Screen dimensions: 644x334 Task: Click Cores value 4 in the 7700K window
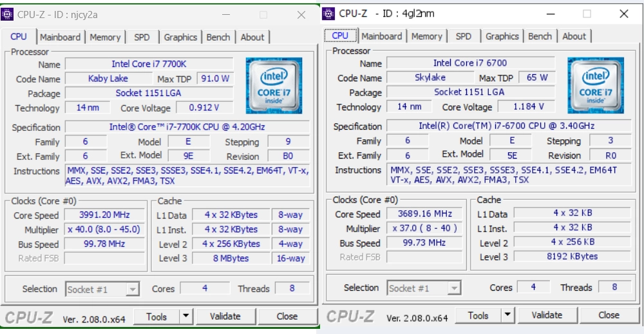point(205,288)
